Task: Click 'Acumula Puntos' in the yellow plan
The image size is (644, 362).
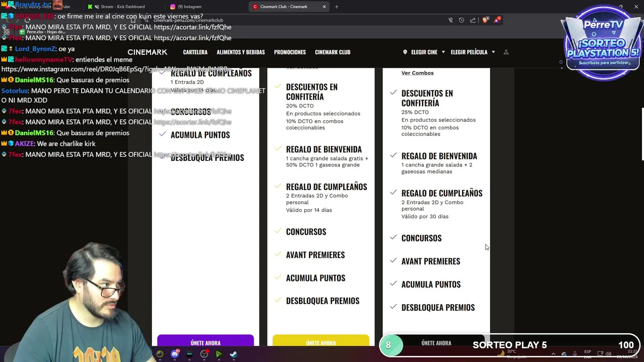Action: (315, 278)
